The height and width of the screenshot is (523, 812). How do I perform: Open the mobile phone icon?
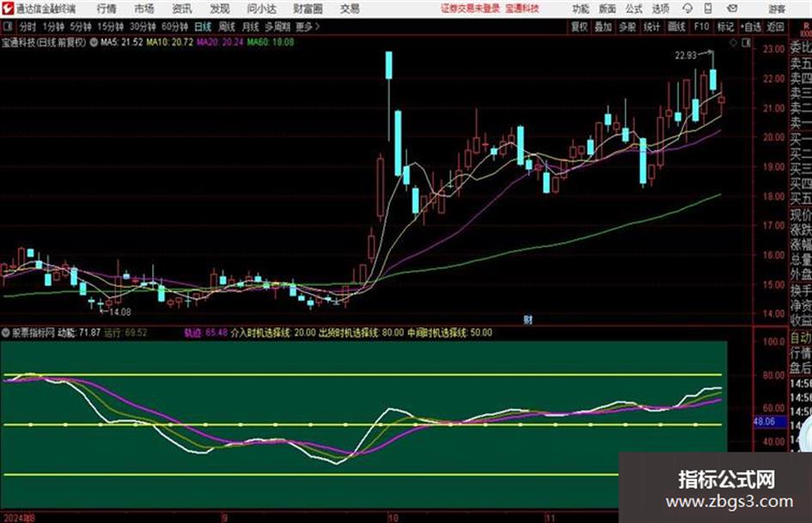(x=708, y=9)
